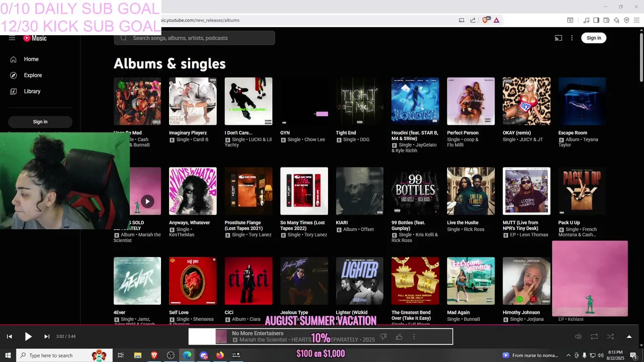Click the address bar URL

pos(201,20)
